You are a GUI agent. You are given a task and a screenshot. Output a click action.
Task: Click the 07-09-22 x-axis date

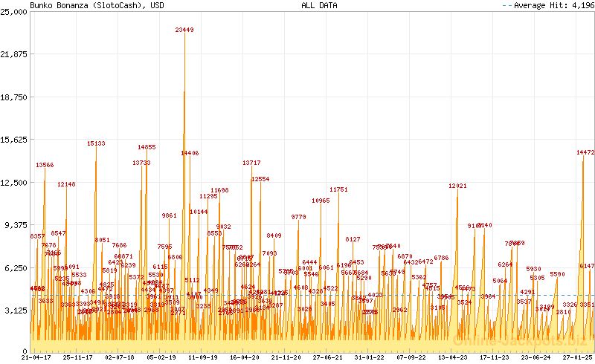click(x=411, y=357)
